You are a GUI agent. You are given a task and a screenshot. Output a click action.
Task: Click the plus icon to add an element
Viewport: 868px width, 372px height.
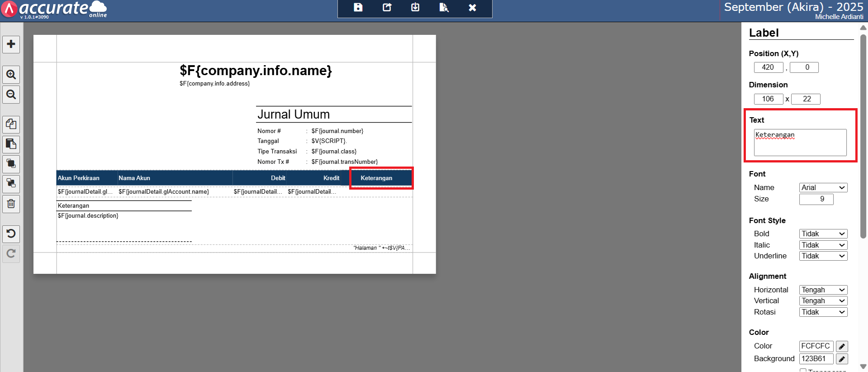click(x=11, y=44)
